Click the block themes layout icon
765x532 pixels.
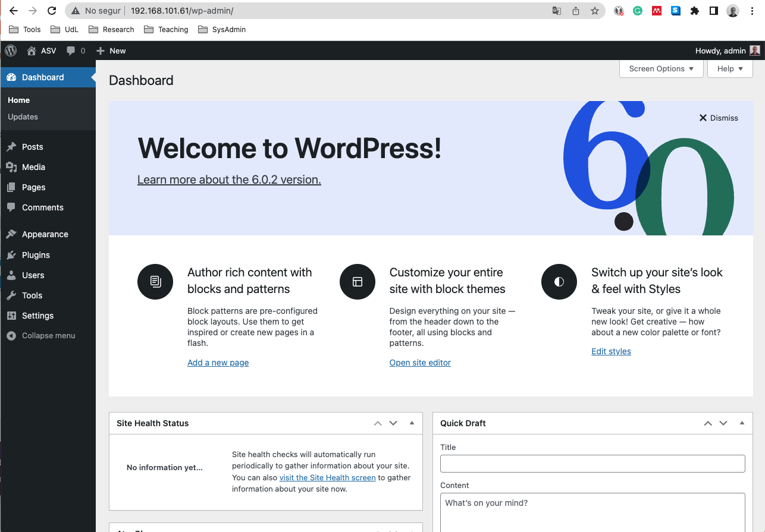click(358, 282)
